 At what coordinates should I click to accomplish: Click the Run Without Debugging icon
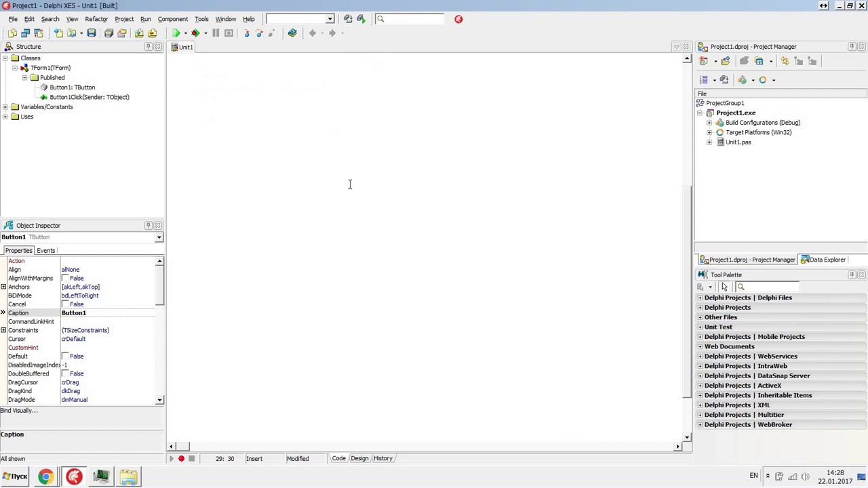(196, 33)
